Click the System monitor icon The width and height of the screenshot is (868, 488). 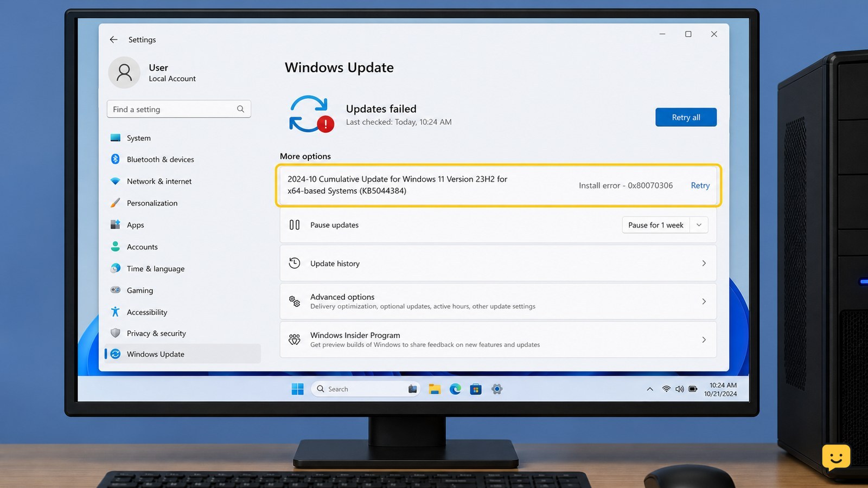115,138
